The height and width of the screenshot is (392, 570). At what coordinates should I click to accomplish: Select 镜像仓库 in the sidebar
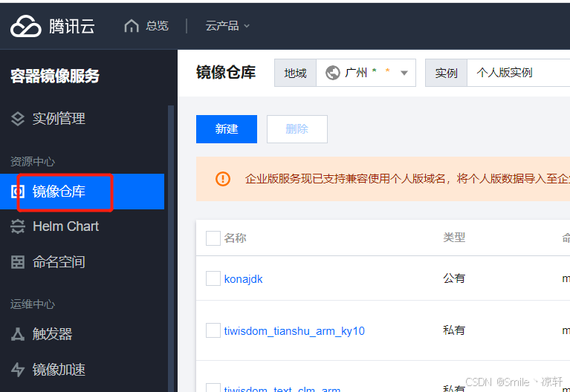click(82, 192)
